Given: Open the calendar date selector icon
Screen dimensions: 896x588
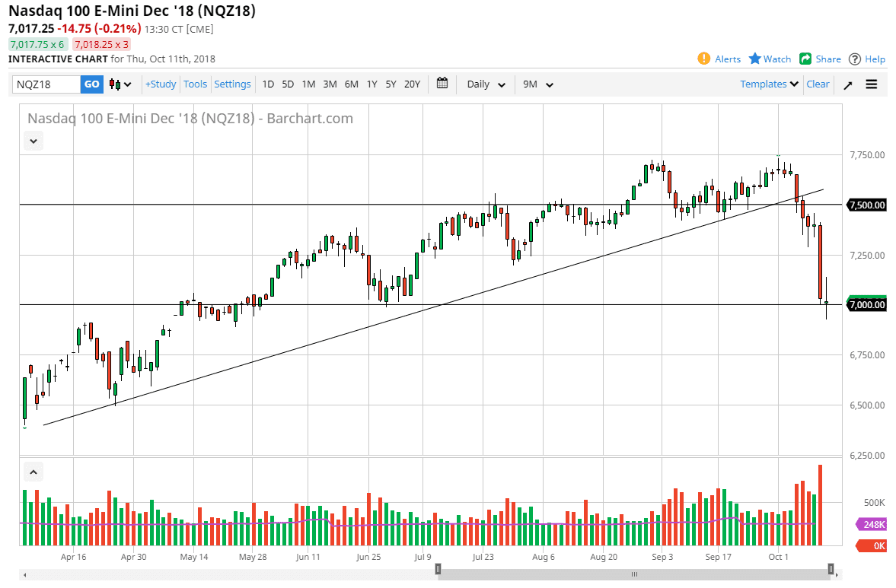Looking at the screenshot, I should [x=442, y=84].
